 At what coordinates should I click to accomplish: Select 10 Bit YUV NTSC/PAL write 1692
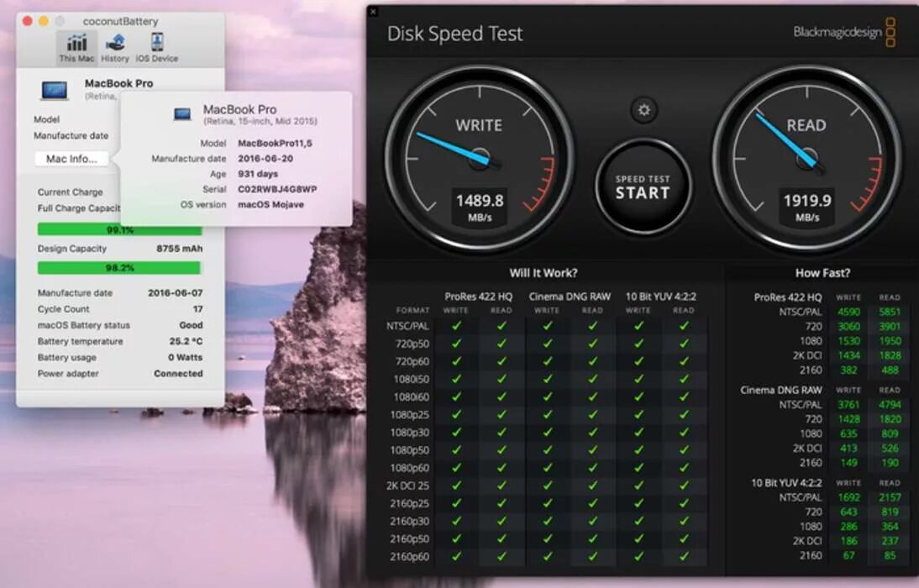pos(848,497)
